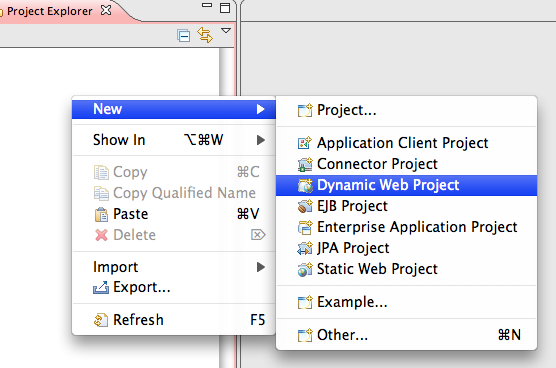Image resolution: width=556 pixels, height=368 pixels.
Task: Choose Copy Qualified Name
Action: pos(174,193)
